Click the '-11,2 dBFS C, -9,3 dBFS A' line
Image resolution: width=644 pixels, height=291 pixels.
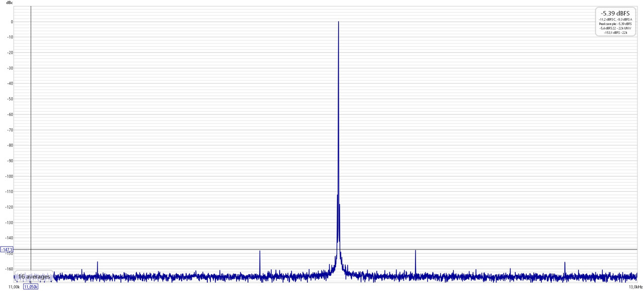click(x=615, y=19)
